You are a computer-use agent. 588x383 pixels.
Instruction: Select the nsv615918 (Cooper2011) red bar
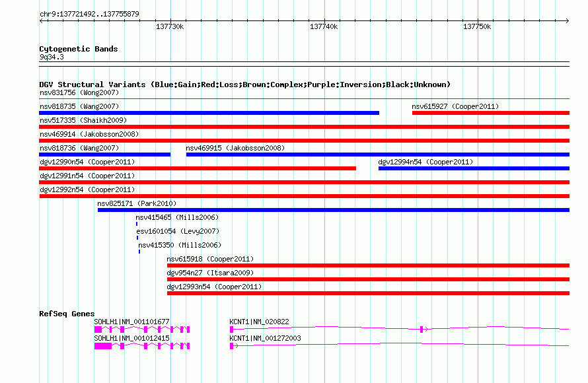pos(368,265)
